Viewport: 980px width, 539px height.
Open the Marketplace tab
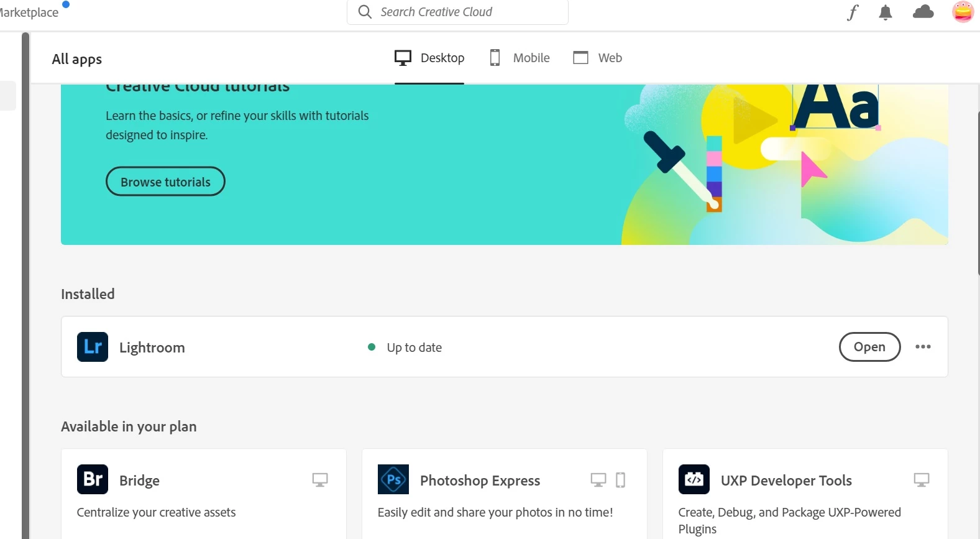point(29,12)
